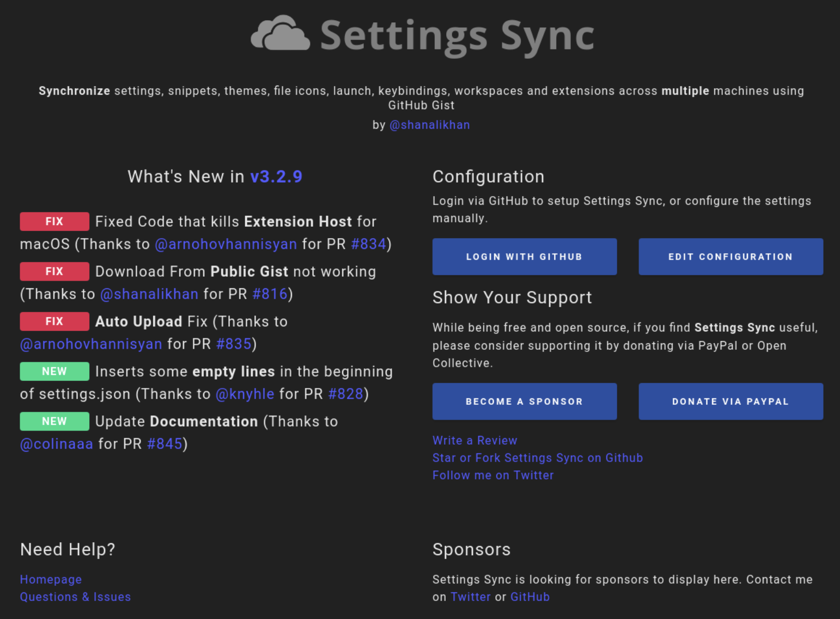
Task: Click Donate via PayPal
Action: point(730,402)
